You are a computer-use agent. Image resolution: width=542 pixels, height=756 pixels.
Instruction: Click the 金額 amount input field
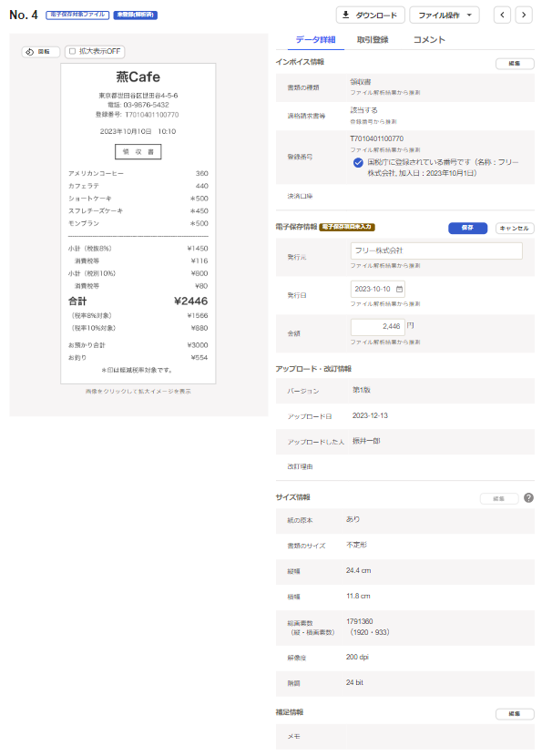[377, 327]
